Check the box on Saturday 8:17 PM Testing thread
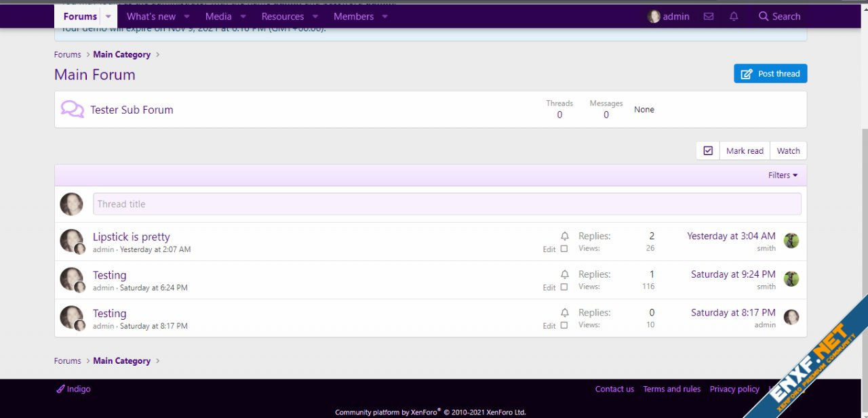 (x=564, y=325)
